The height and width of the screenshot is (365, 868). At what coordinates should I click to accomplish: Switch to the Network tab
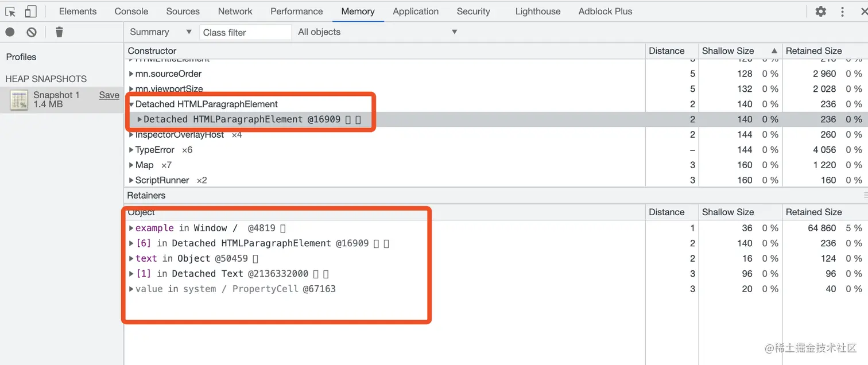(235, 11)
